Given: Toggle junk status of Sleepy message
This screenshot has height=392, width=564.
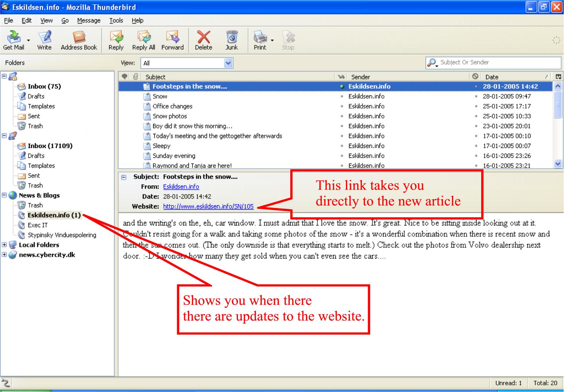Looking at the screenshot, I should click(476, 146).
